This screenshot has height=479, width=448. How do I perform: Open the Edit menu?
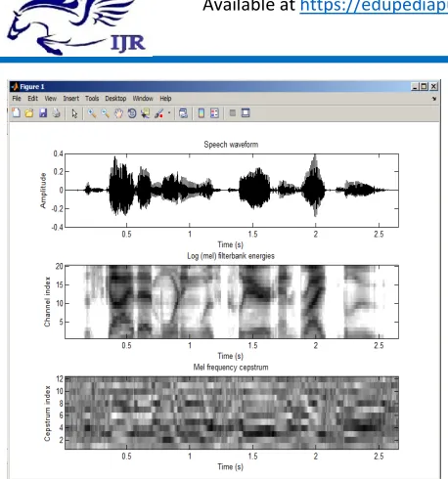point(32,99)
